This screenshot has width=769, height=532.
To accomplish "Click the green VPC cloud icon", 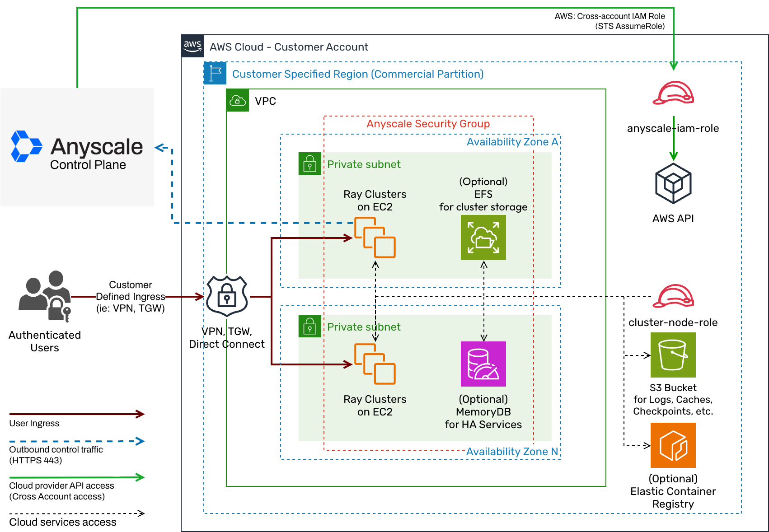I will tap(238, 100).
